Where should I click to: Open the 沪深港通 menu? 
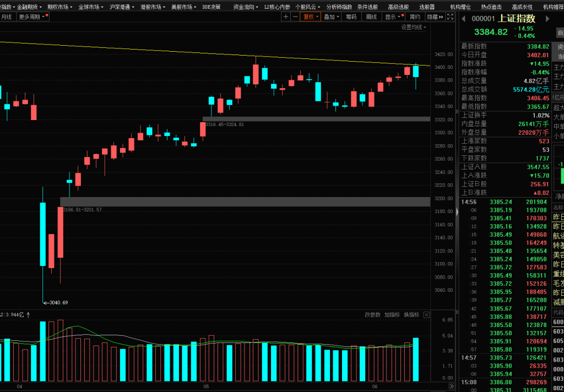pos(122,7)
